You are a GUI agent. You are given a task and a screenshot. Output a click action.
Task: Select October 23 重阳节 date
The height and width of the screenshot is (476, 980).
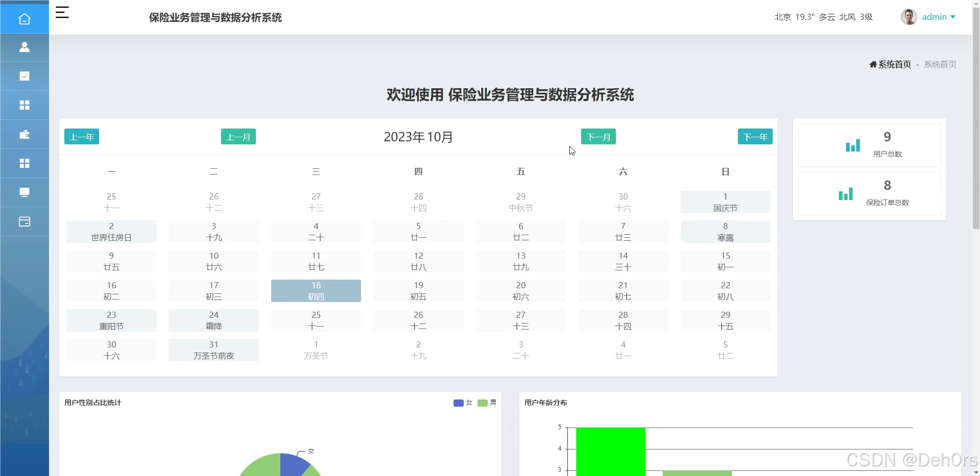[111, 320]
